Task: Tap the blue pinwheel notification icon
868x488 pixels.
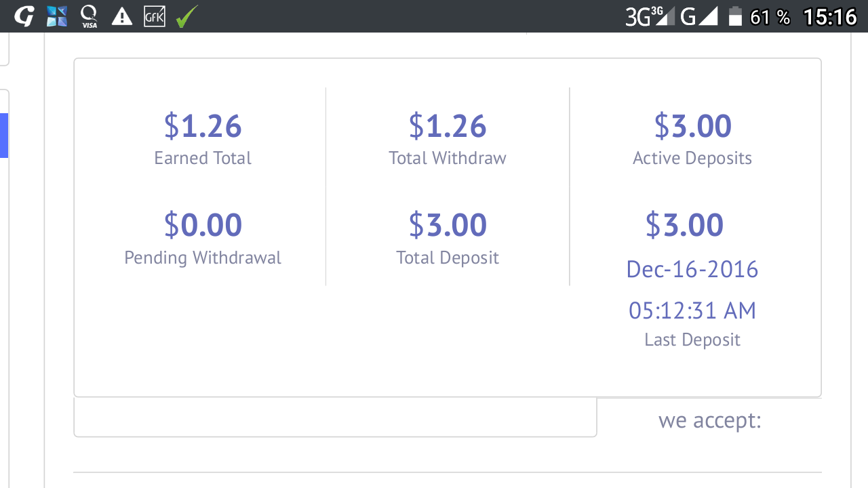Action: [x=57, y=16]
